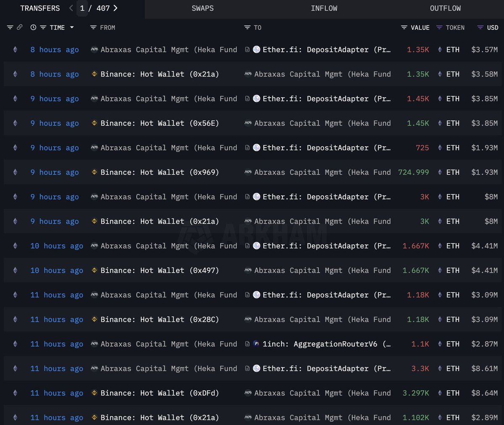Click Binance logo next to Hot Wallet (0xDFd)
Screen dimensions: 504x425
click(x=94, y=393)
